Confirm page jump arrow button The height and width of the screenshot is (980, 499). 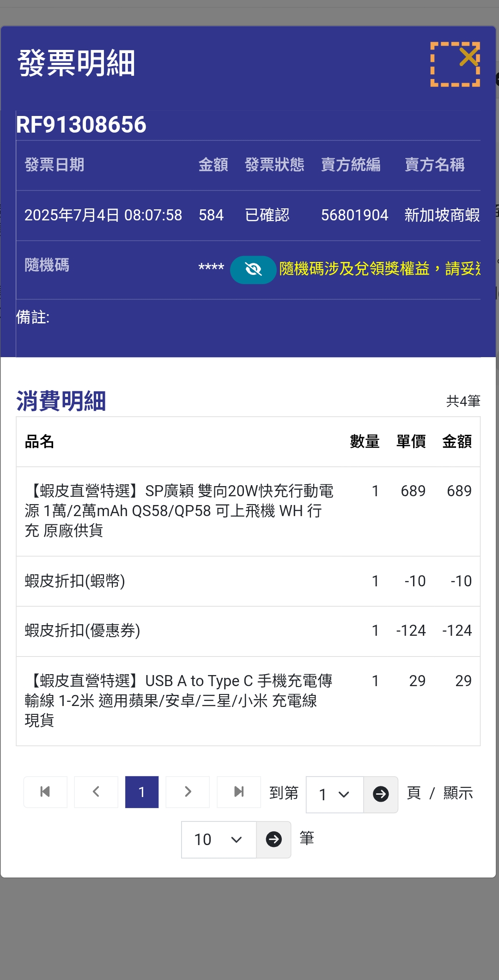pos(381,794)
